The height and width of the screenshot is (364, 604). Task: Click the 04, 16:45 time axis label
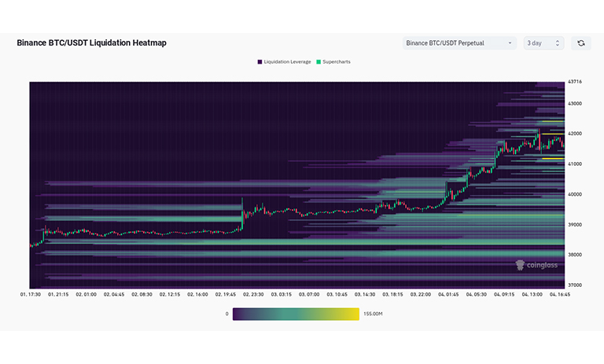(x=560, y=294)
